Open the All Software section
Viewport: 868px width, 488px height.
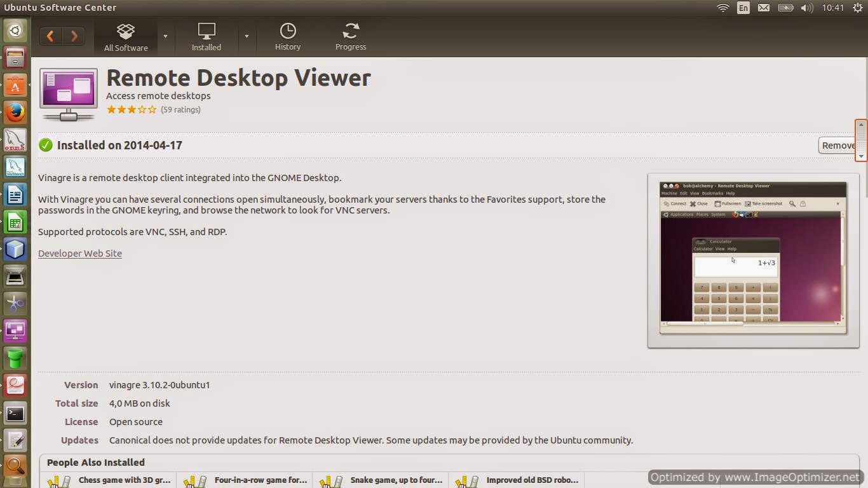tap(126, 37)
